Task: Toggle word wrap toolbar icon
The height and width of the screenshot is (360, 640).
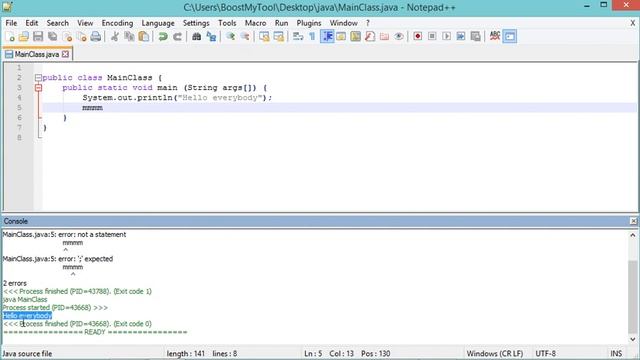Action: 298,37
